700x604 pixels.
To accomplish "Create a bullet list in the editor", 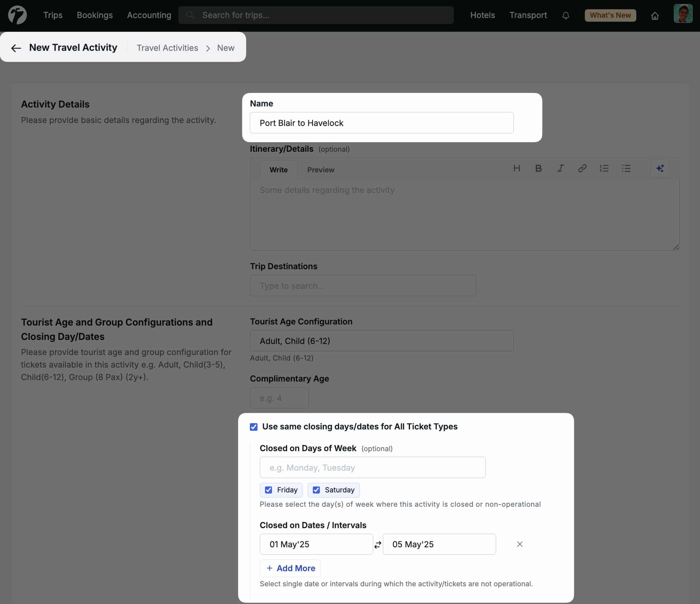I will point(626,168).
